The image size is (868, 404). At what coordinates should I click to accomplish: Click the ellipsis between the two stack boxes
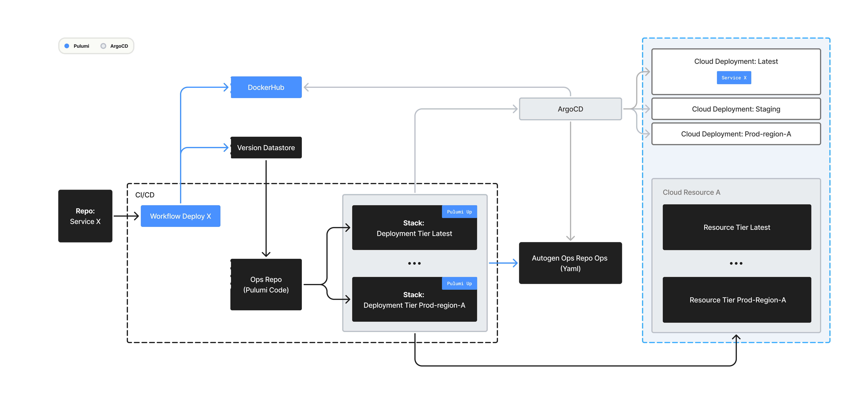tap(414, 263)
